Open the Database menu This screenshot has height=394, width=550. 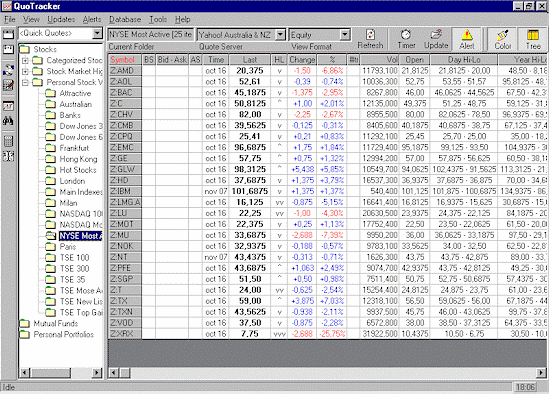click(125, 19)
